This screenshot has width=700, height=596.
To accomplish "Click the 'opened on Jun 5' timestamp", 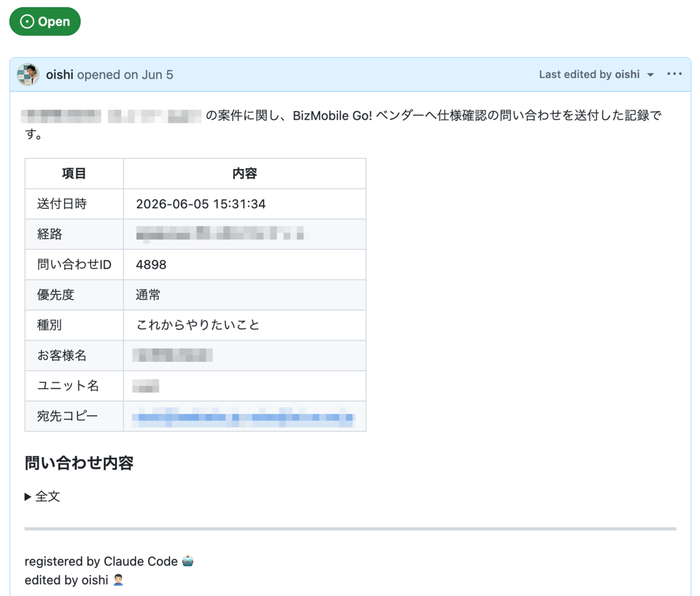I will 125,75.
